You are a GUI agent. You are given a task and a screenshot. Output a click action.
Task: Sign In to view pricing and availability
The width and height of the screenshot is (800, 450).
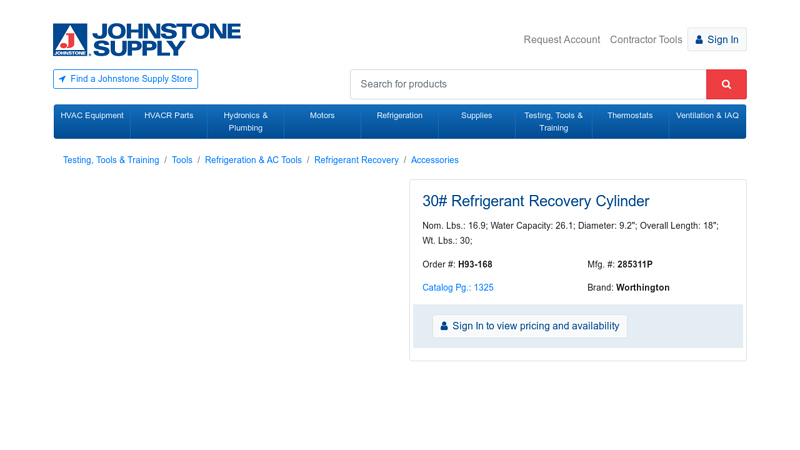tap(530, 326)
